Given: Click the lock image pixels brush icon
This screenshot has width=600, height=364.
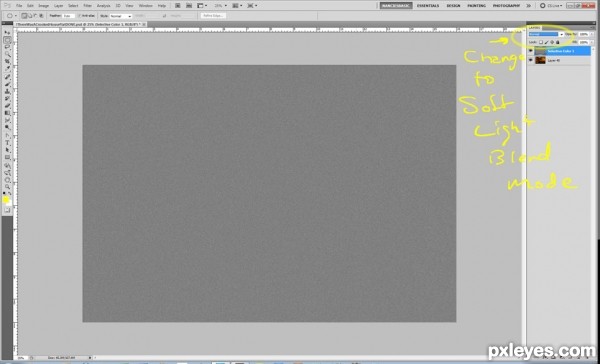Looking at the screenshot, I should click(x=546, y=42).
